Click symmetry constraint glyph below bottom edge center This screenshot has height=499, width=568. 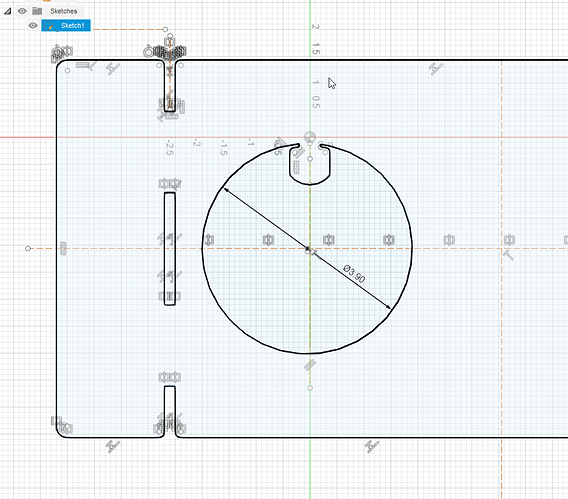[372, 446]
